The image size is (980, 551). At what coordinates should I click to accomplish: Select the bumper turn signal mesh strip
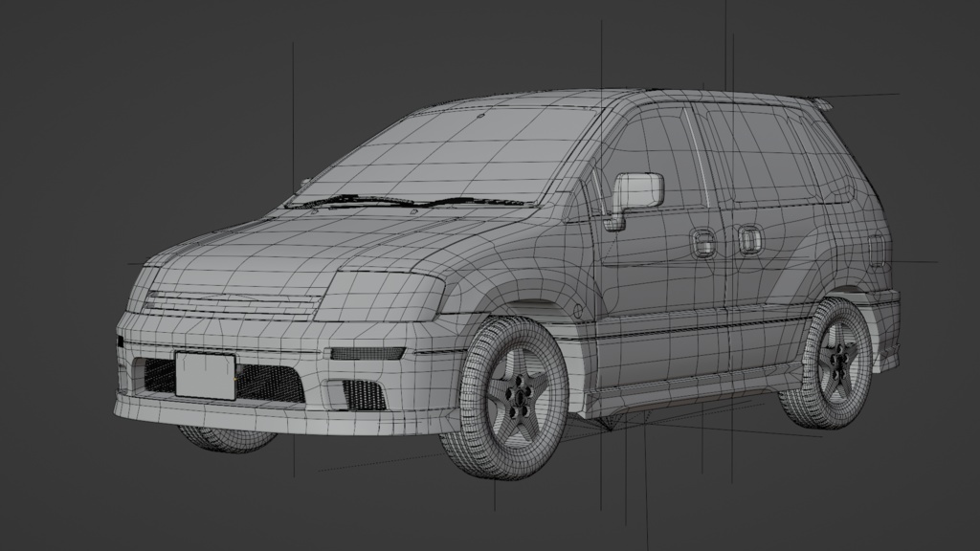coord(367,353)
